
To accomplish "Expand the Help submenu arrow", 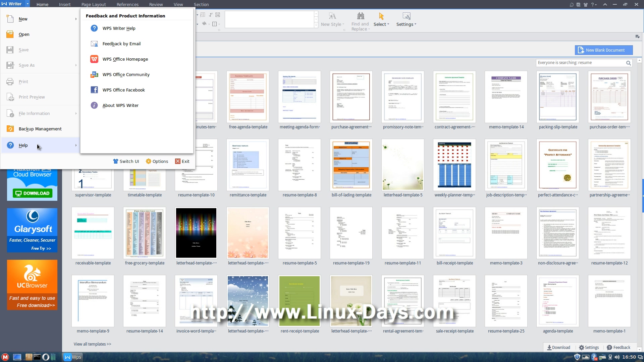I will [76, 145].
